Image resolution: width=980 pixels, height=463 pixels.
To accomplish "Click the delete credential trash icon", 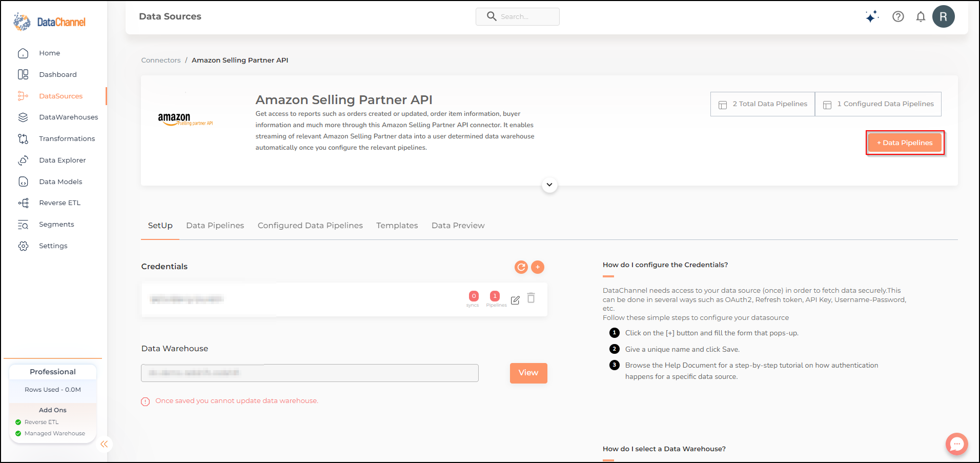I will click(x=531, y=298).
